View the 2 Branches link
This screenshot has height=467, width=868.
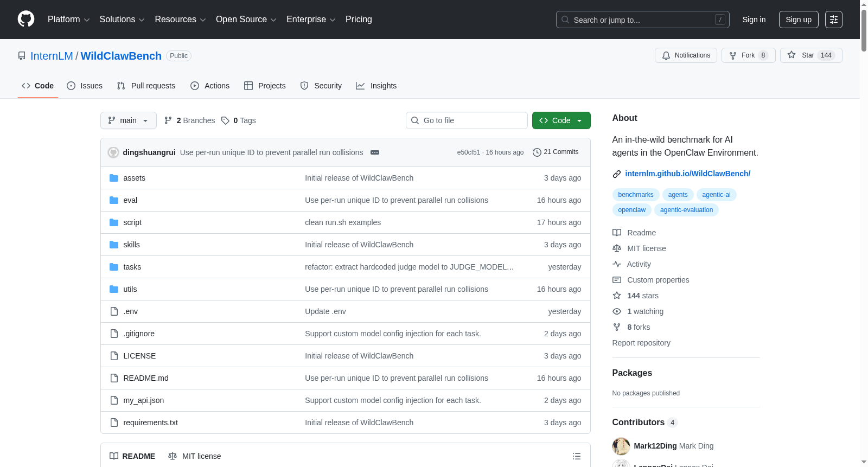tap(190, 120)
